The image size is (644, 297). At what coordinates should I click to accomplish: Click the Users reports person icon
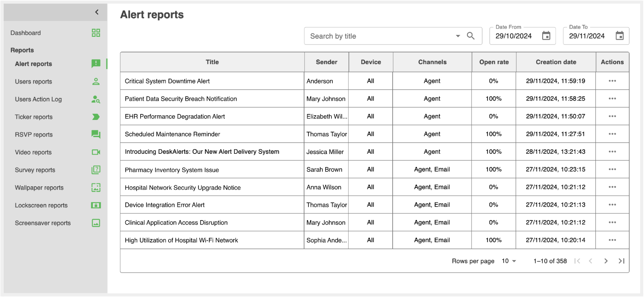pos(96,81)
